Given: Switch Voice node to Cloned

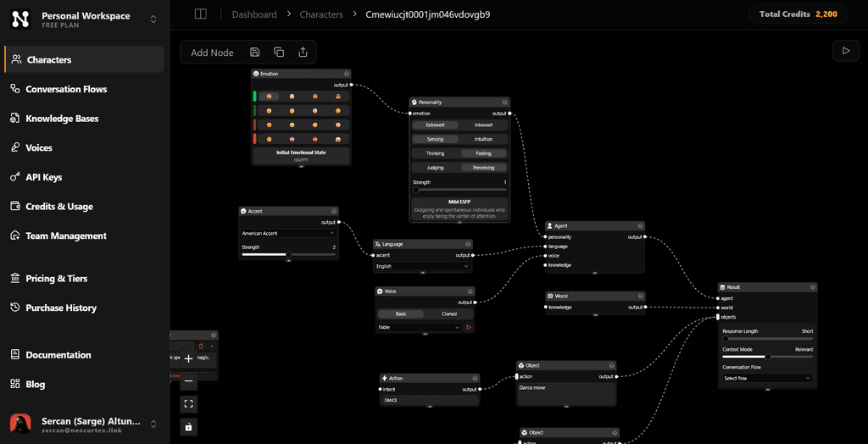Looking at the screenshot, I should click(x=449, y=314).
